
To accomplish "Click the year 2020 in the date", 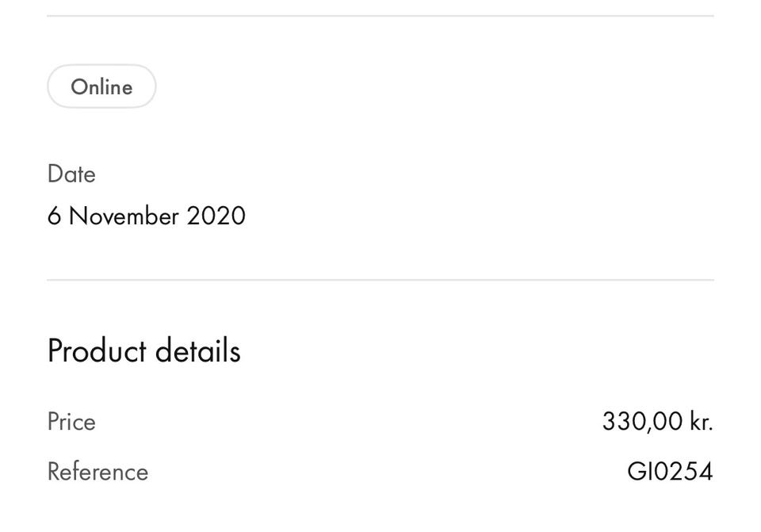I will pyautogui.click(x=216, y=216).
